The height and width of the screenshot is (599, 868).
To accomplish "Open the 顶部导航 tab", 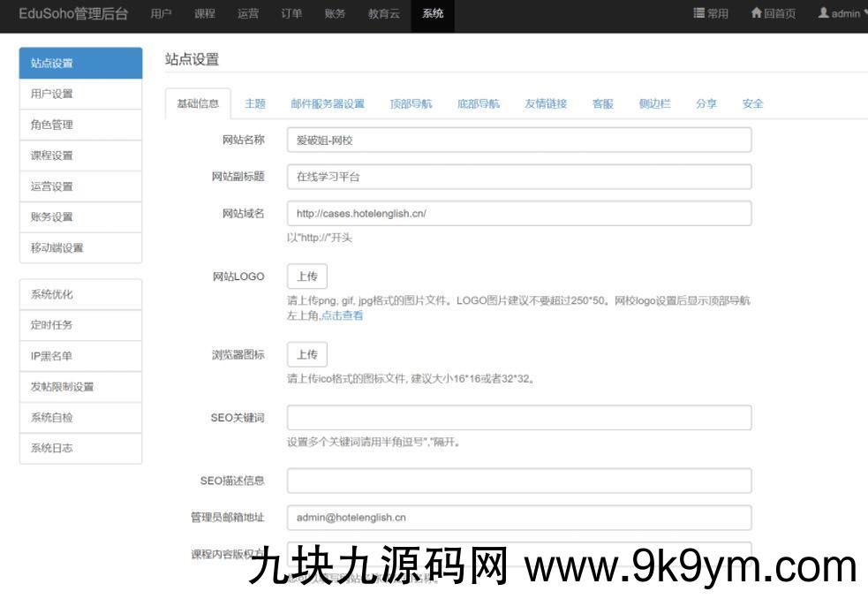I will click(x=411, y=103).
